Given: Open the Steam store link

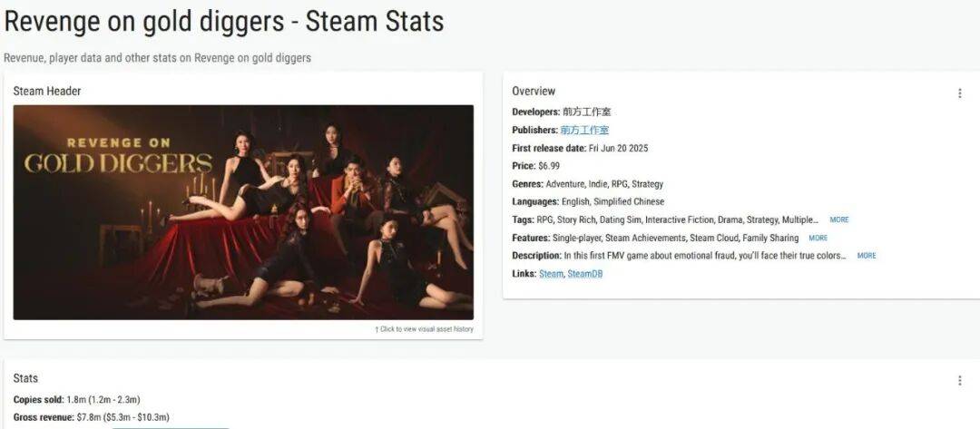Looking at the screenshot, I should point(551,274).
